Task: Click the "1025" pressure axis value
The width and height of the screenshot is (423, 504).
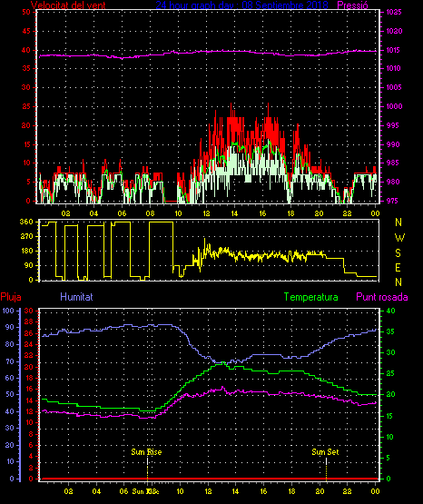Action: coord(394,12)
